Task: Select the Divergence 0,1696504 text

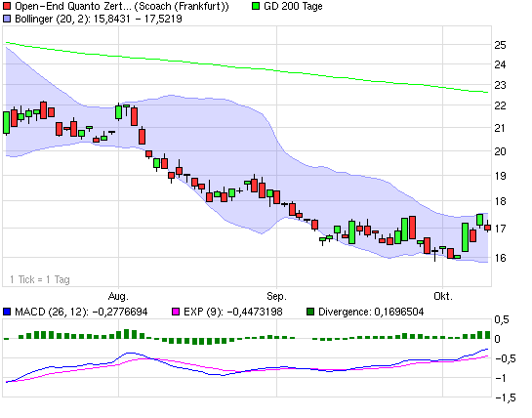Action: [371, 312]
